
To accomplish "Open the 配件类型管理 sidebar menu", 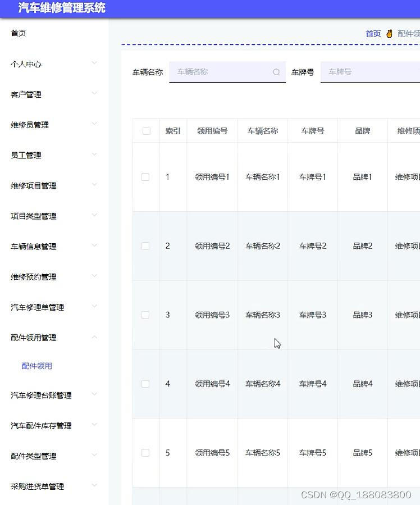I will tap(34, 456).
